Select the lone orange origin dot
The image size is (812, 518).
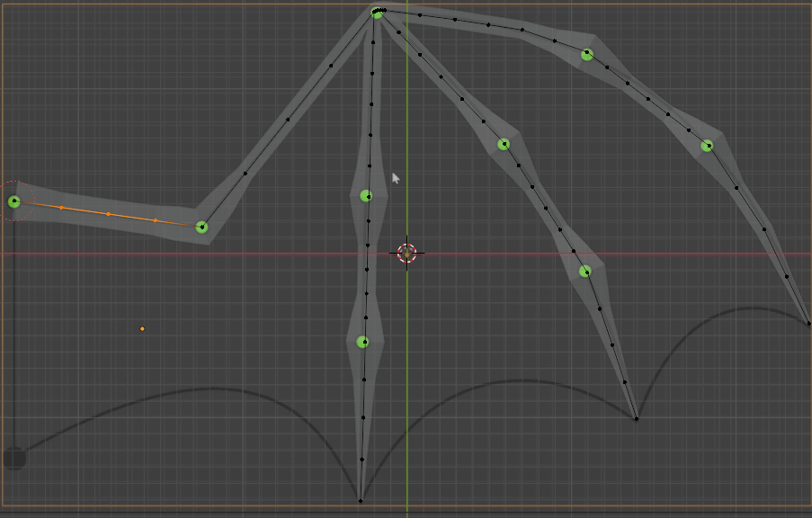[142, 329]
